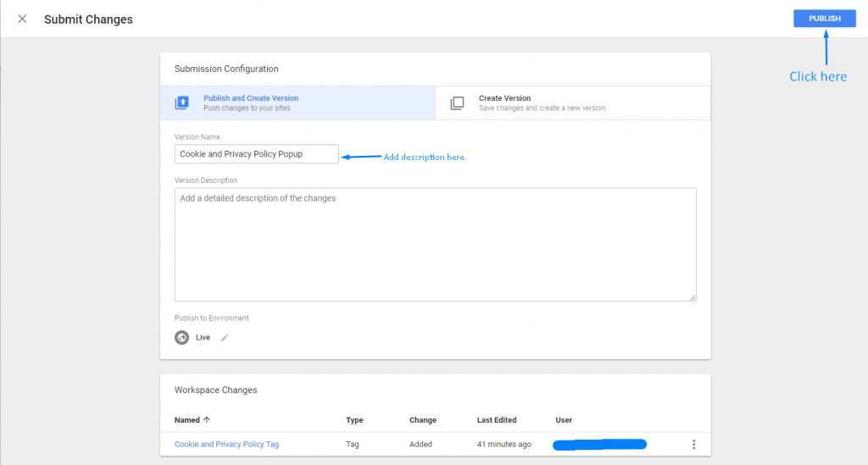Focus the Version Name input field
The image size is (868, 465).
(x=256, y=153)
